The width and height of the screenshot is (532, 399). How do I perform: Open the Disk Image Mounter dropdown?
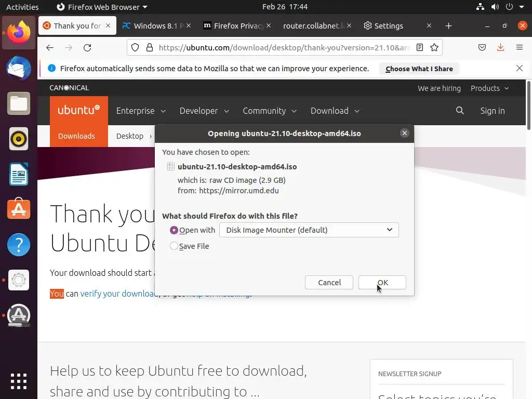[x=309, y=230]
